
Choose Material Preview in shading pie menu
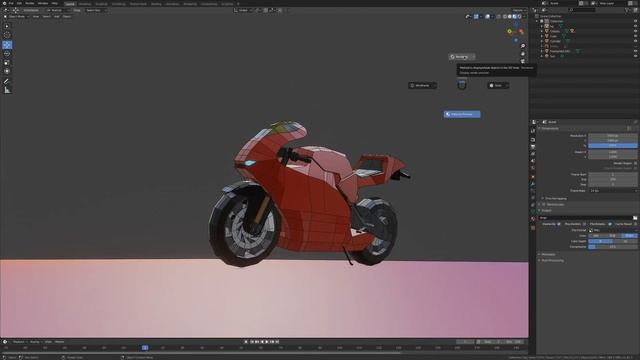tap(462, 114)
